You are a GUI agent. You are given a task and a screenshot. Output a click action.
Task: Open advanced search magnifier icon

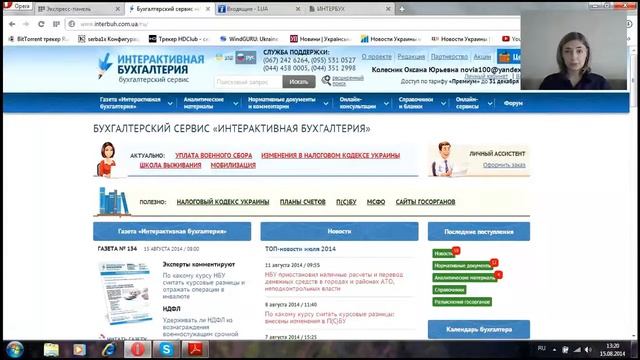(326, 80)
